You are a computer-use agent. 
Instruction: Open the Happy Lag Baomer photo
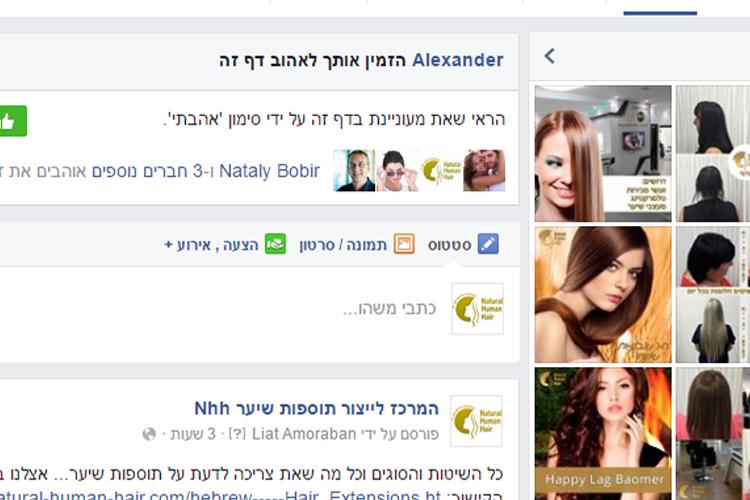click(603, 433)
